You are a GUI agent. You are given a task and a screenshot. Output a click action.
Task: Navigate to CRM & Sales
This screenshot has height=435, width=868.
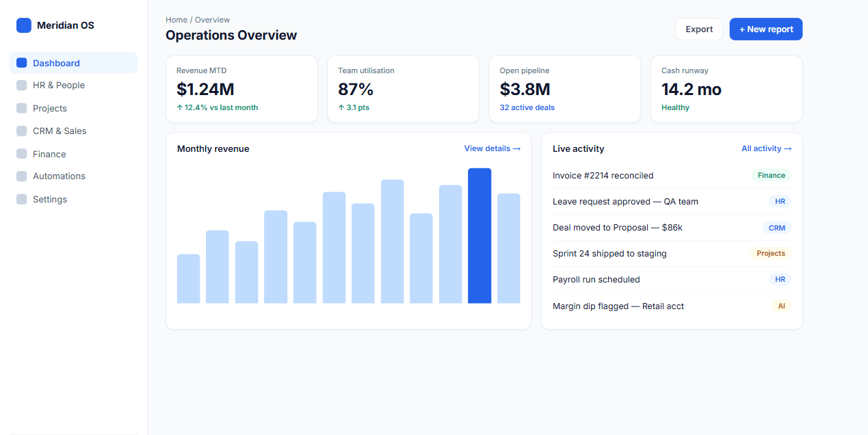pos(74,131)
